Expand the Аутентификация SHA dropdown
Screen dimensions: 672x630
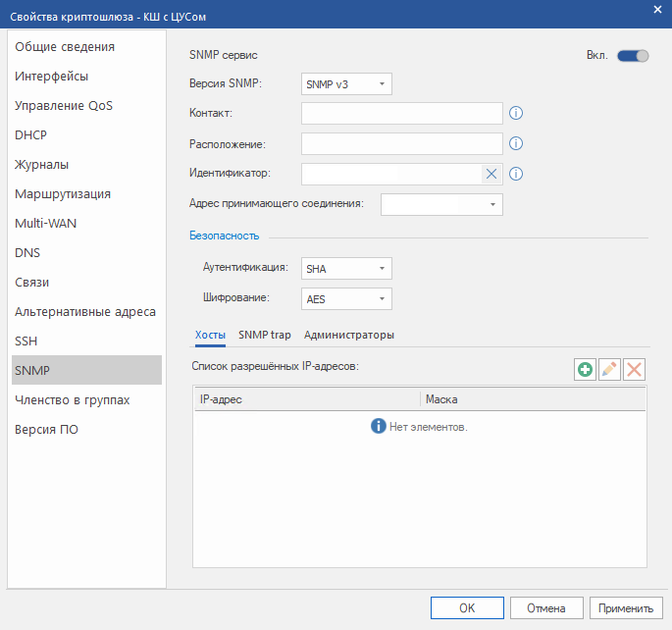[x=346, y=268]
